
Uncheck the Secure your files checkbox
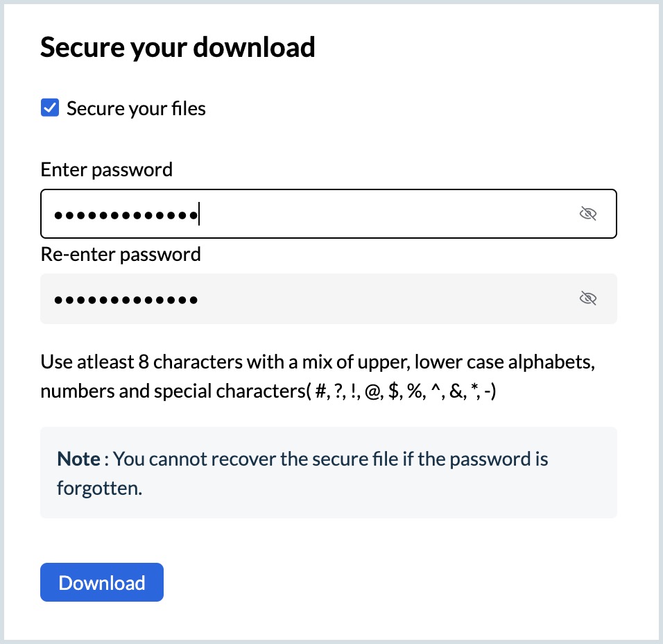(50, 108)
